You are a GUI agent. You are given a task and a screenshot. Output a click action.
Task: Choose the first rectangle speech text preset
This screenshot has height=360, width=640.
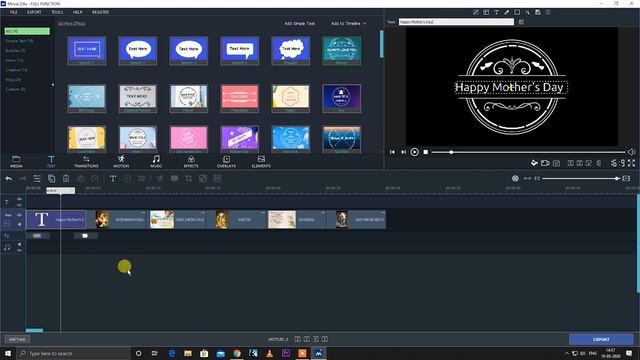pos(87,51)
